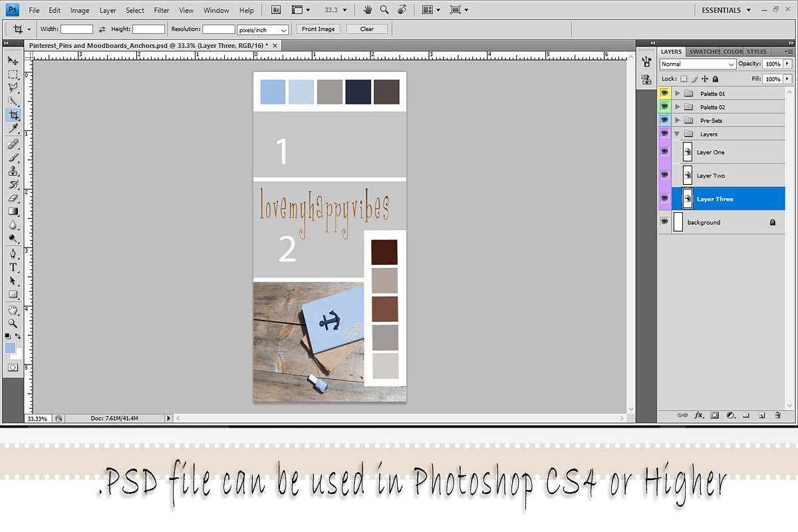The width and height of the screenshot is (798, 532).
Task: Open the Layer menu
Action: click(108, 10)
